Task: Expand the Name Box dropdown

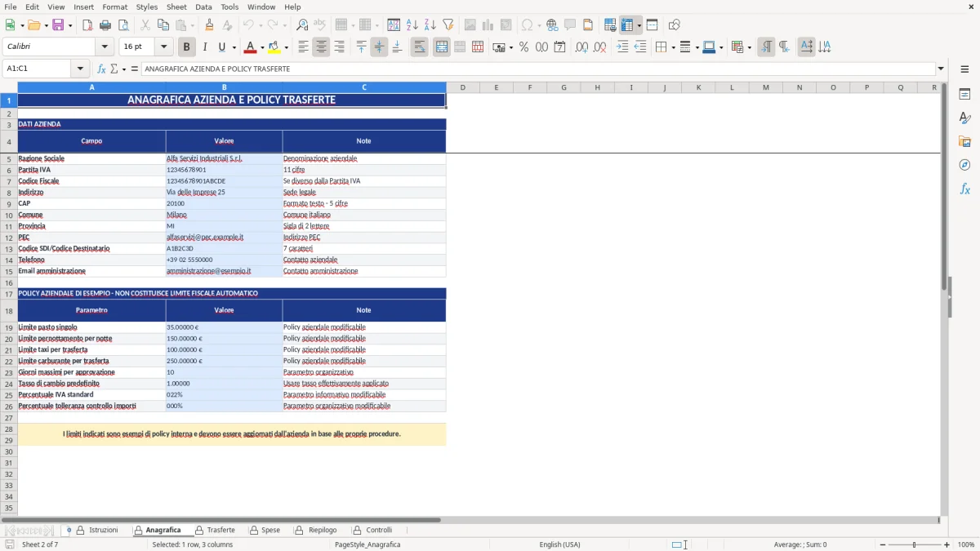Action: [x=80, y=69]
